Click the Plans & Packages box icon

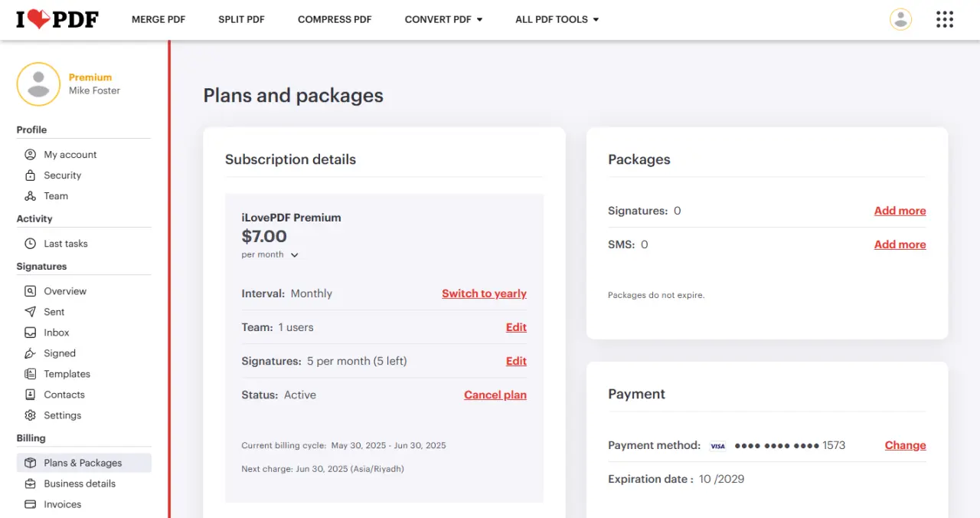coord(31,463)
